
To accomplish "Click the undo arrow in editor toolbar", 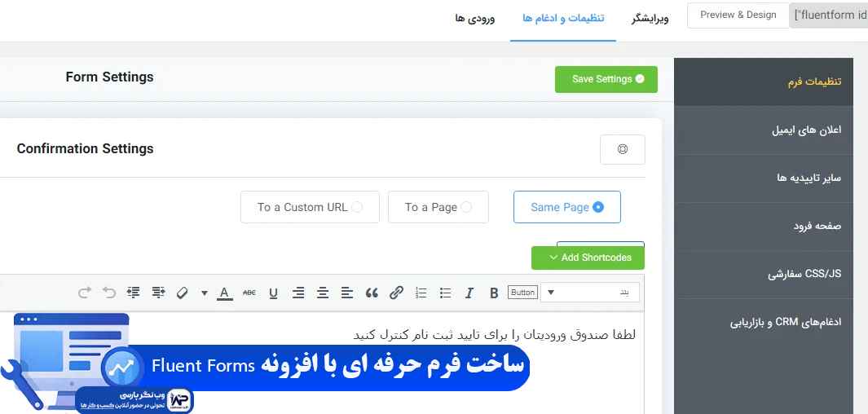I will click(x=109, y=293).
